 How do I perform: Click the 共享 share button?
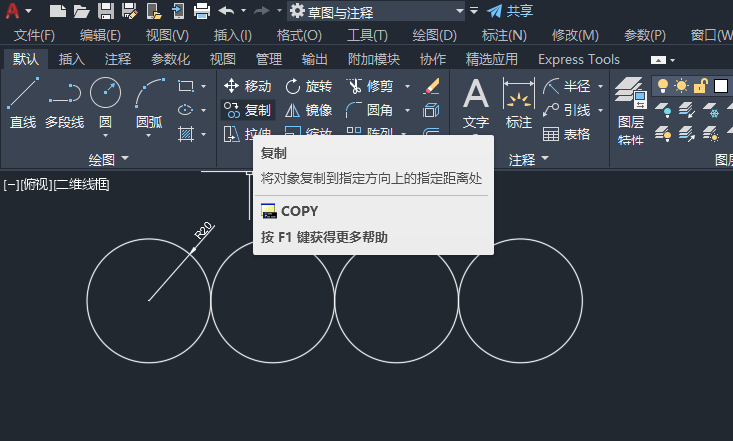(510, 11)
